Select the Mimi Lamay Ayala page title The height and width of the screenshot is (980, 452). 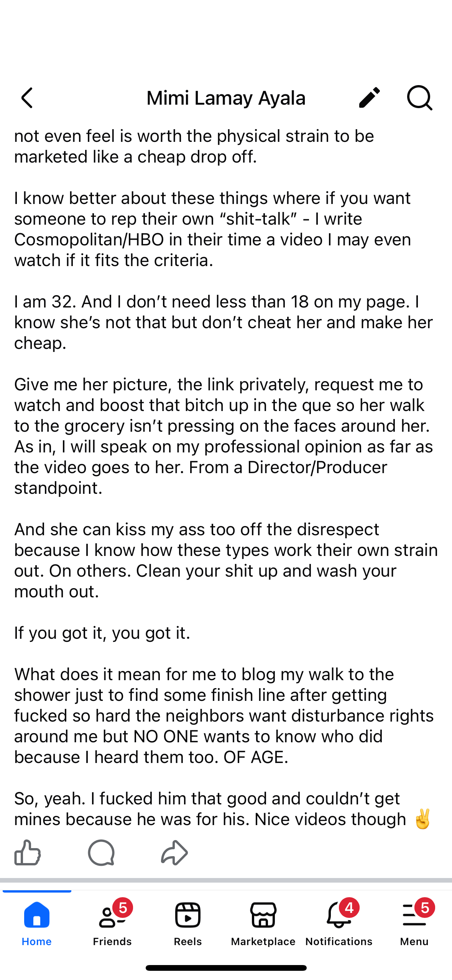226,98
